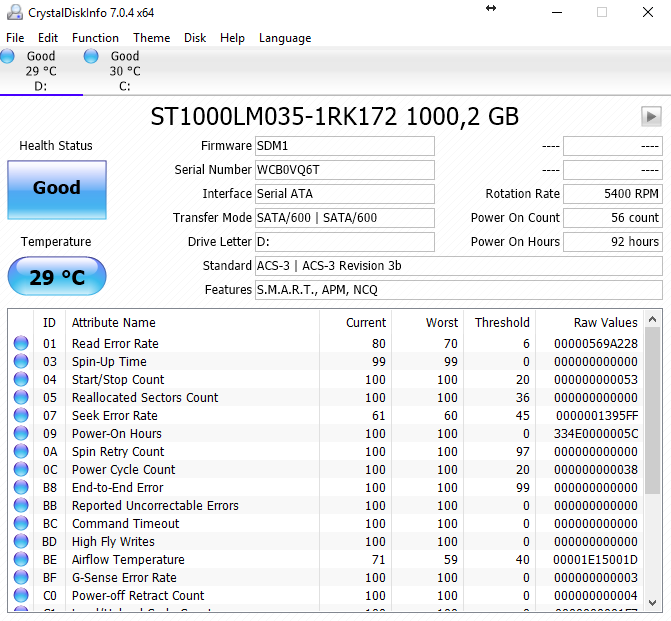Click status orb for Read Error Rate
The height and width of the screenshot is (621, 671).
tap(21, 344)
